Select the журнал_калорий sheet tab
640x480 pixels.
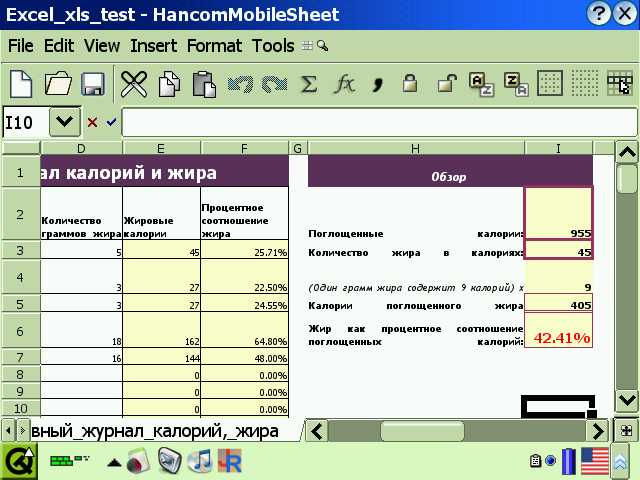click(x=165, y=431)
